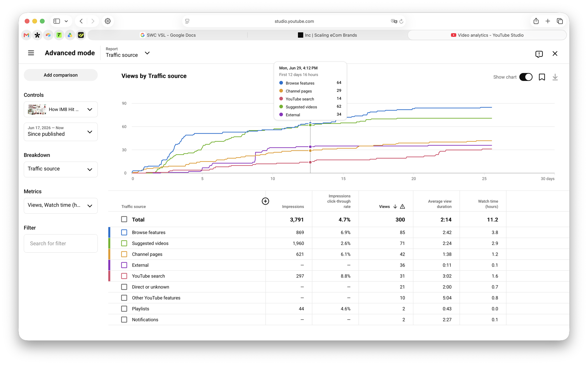Open the Google Drive pinned tab

click(x=70, y=35)
